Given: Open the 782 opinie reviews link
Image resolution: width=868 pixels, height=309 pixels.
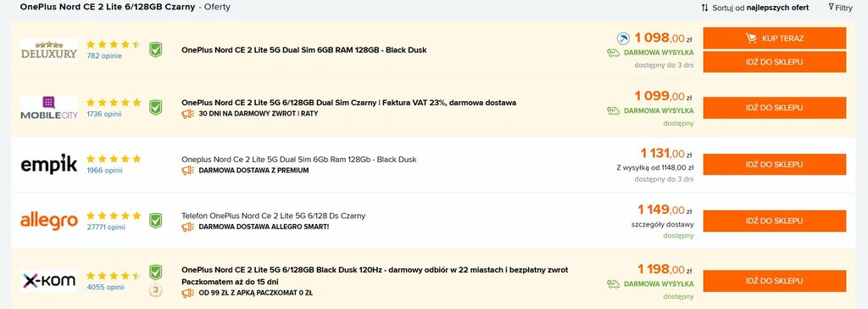Looking at the screenshot, I should [x=104, y=56].
